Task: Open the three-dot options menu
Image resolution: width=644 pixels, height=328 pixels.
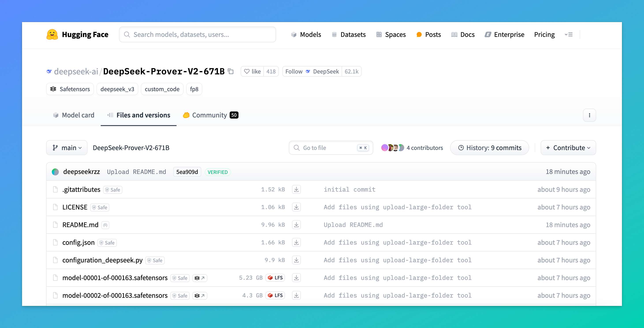Action: [589, 115]
